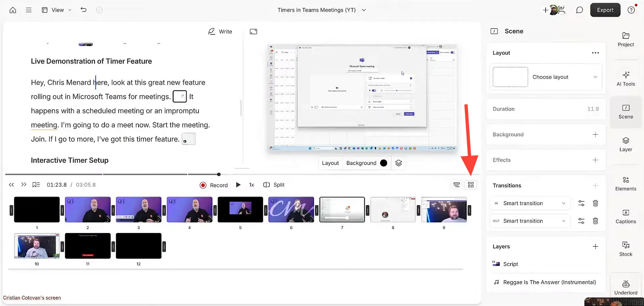Select scene thumbnail 11
The height and width of the screenshot is (306, 644).
pyautogui.click(x=88, y=246)
